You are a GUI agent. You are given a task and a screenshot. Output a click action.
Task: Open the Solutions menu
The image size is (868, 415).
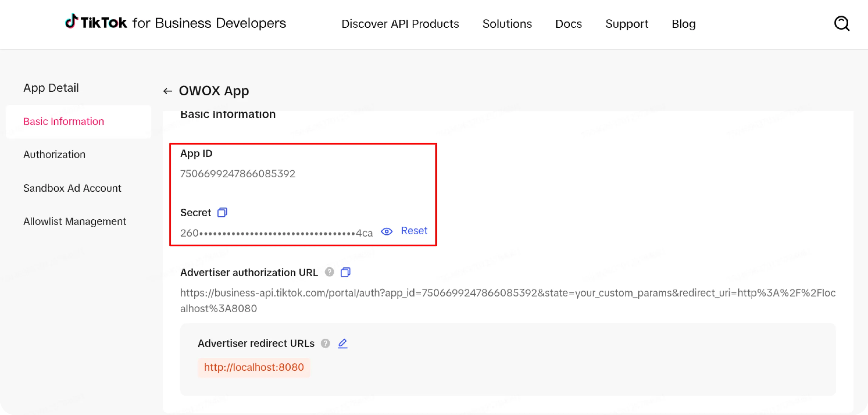click(507, 24)
